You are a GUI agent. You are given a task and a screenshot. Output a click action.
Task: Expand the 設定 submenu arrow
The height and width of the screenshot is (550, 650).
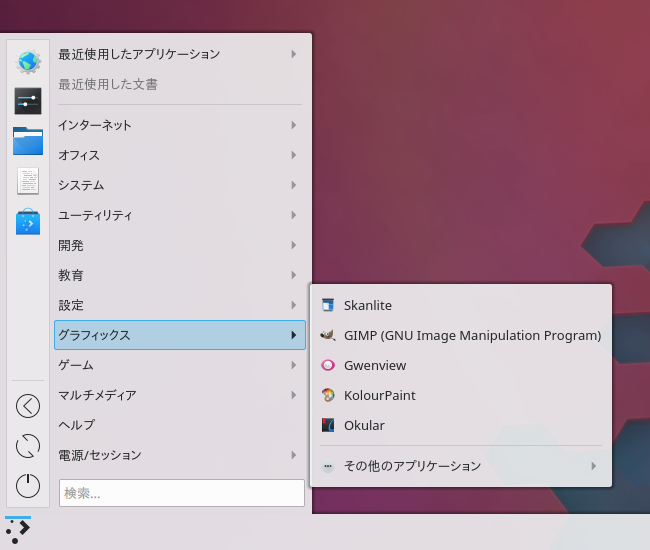click(293, 305)
